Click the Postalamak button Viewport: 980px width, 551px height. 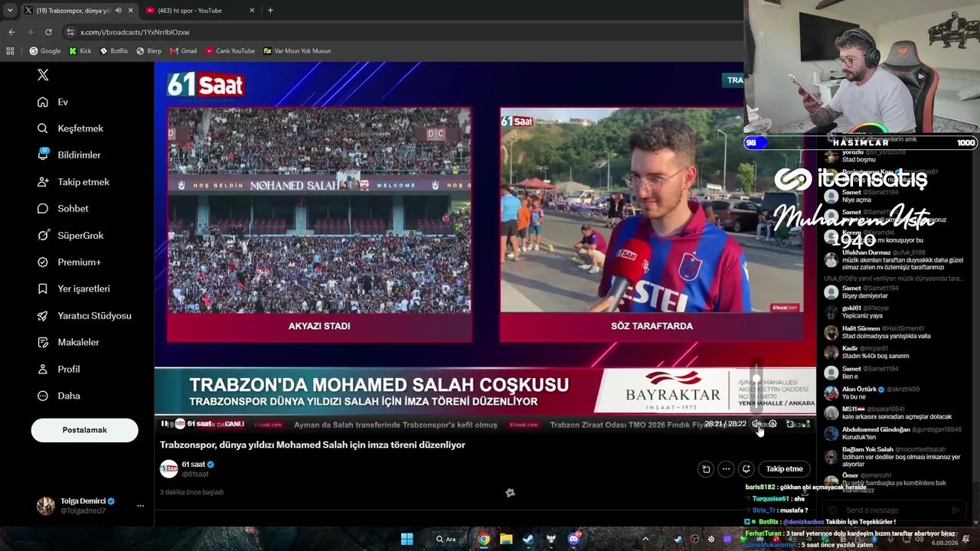84,430
